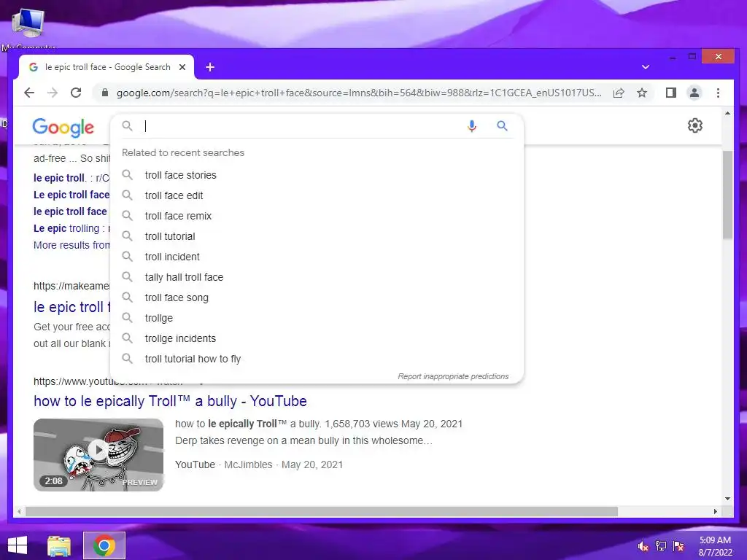Open a new browser tab

210,67
